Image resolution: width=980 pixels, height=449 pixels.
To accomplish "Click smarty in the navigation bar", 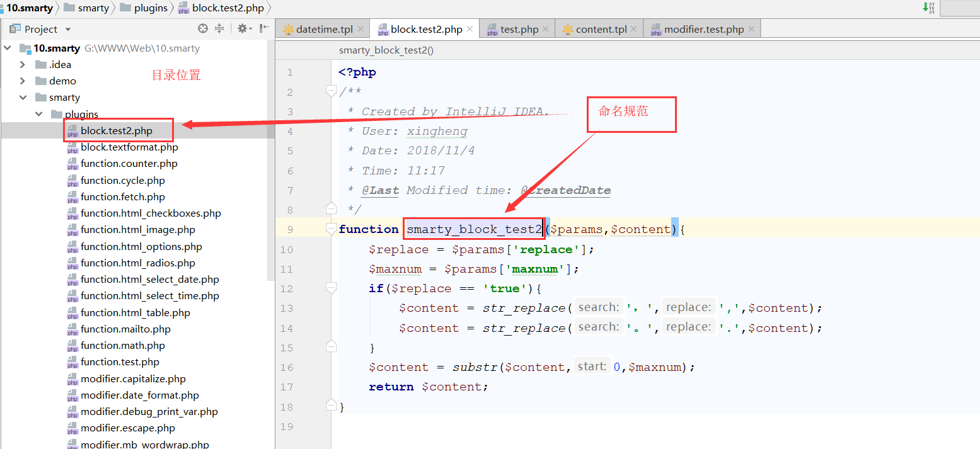I will coord(86,8).
